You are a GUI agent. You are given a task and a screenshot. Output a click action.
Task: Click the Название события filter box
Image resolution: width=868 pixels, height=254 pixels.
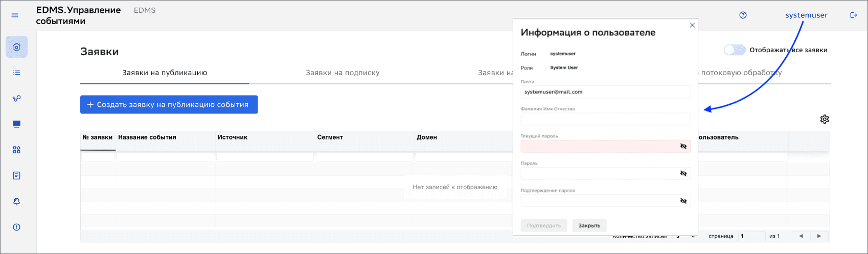166,157
